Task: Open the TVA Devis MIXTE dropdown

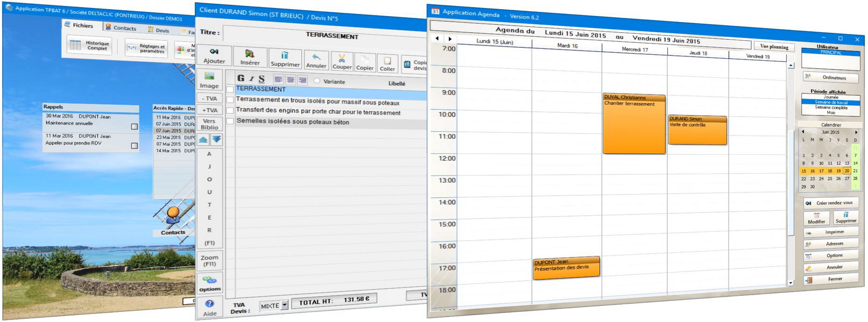Action: [x=285, y=305]
